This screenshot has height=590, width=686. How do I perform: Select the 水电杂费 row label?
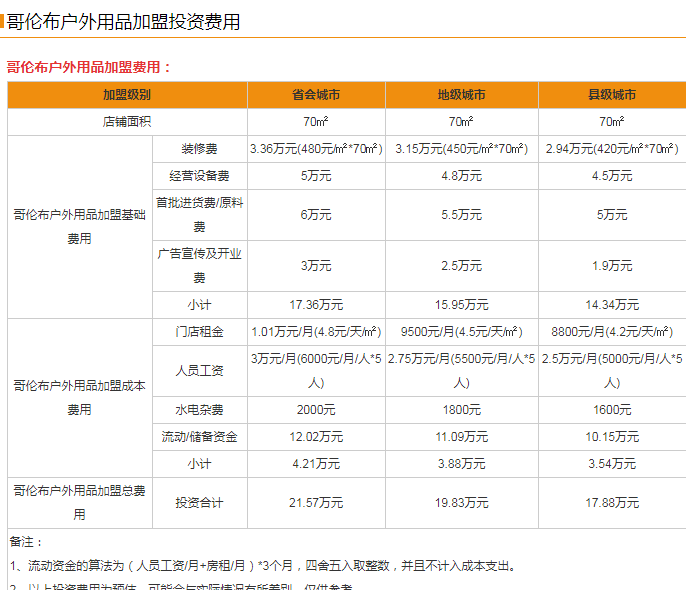[x=200, y=410]
